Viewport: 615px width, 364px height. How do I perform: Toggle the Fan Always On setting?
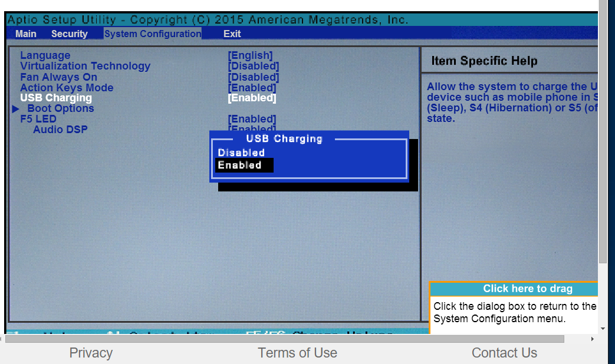tap(254, 77)
